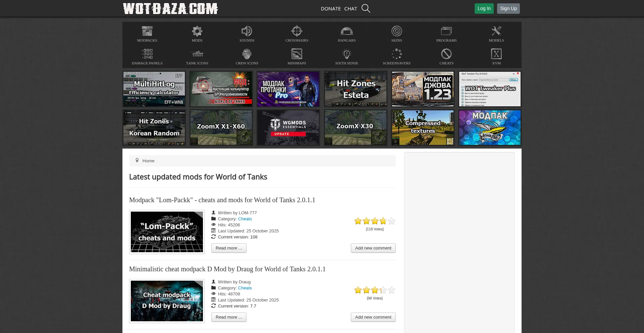Image resolution: width=644 pixels, height=333 pixels.
Task: Open the Sixth Sense lightbulb icon
Action: (346, 54)
